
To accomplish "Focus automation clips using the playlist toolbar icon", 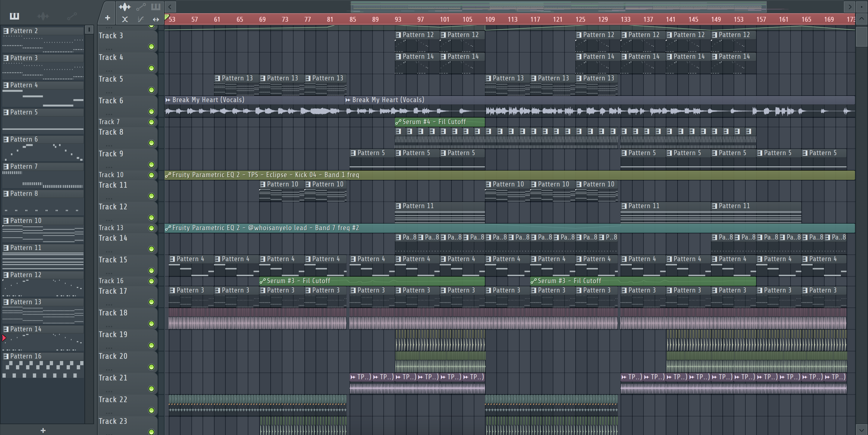I will point(141,6).
